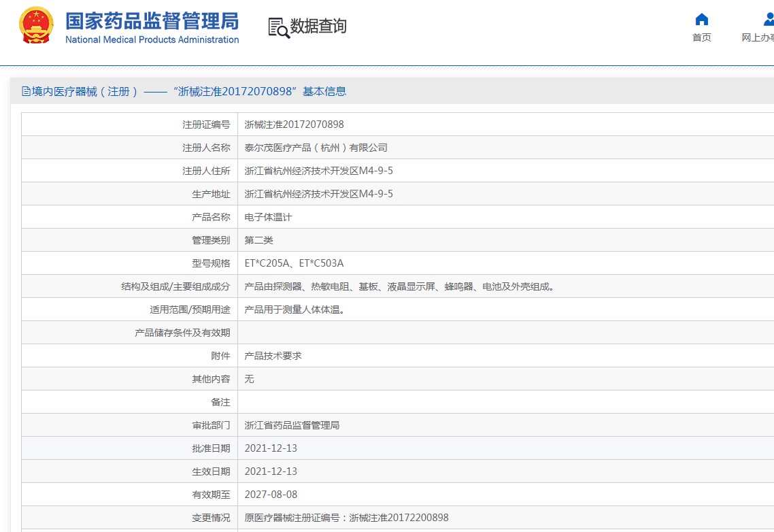
Task: Open the 数据查询 heading
Action: (x=318, y=26)
